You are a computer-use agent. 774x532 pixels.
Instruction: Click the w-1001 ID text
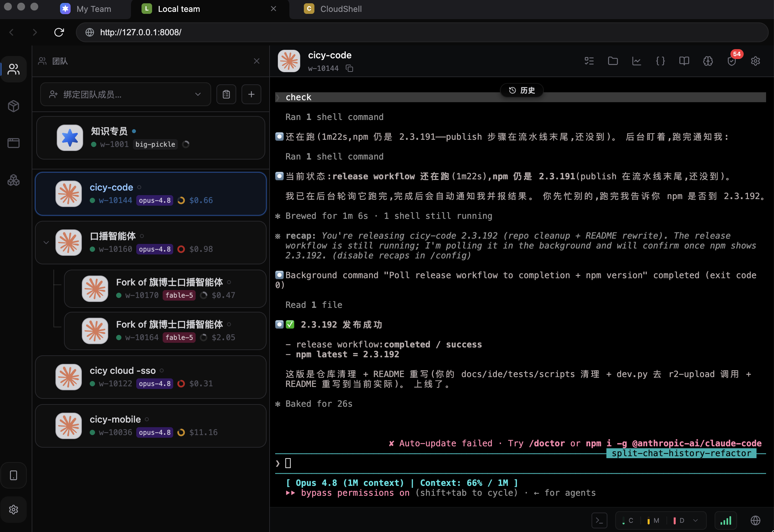coord(114,144)
